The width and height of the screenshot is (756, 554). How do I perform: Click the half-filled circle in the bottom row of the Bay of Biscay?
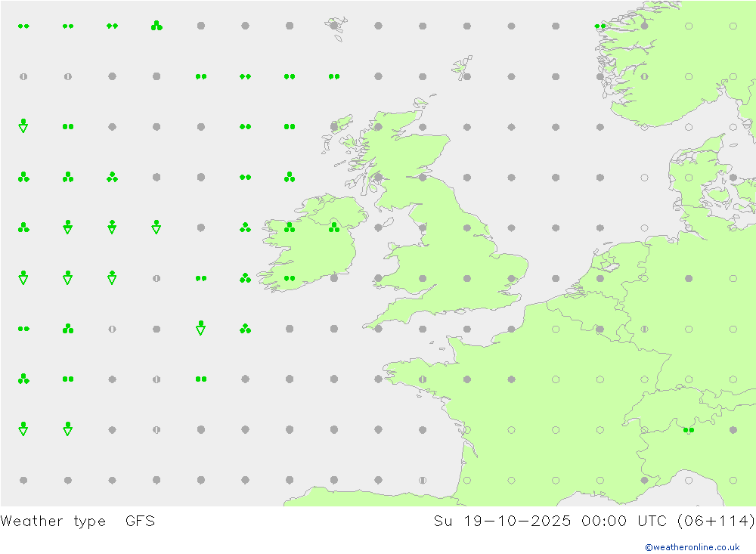[423, 480]
